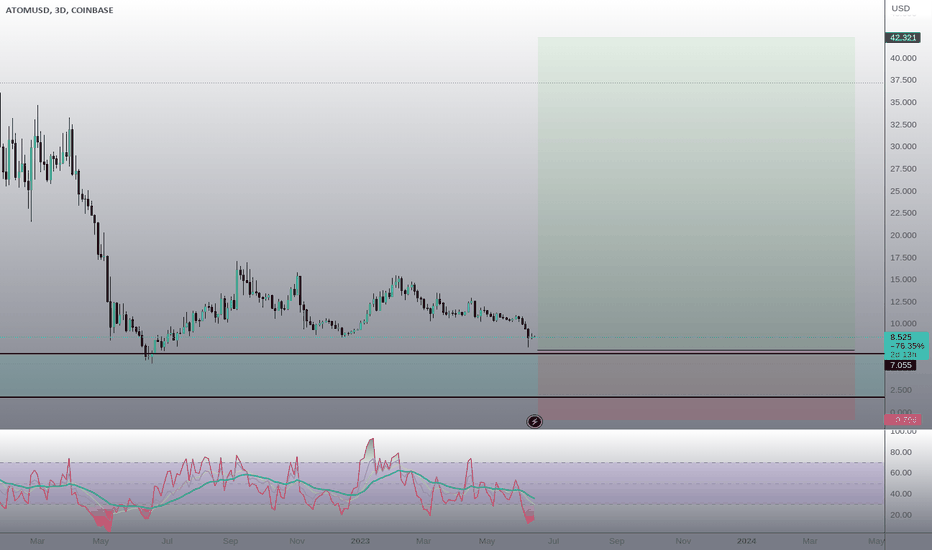This screenshot has width=932, height=550.
Task: Select the 42.321 profit target price tag
Action: tap(902, 37)
